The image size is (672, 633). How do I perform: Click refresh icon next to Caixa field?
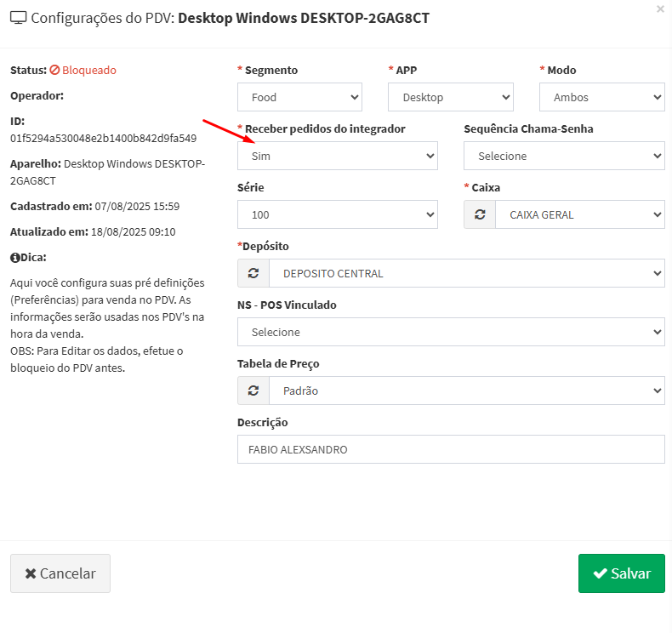(x=480, y=215)
